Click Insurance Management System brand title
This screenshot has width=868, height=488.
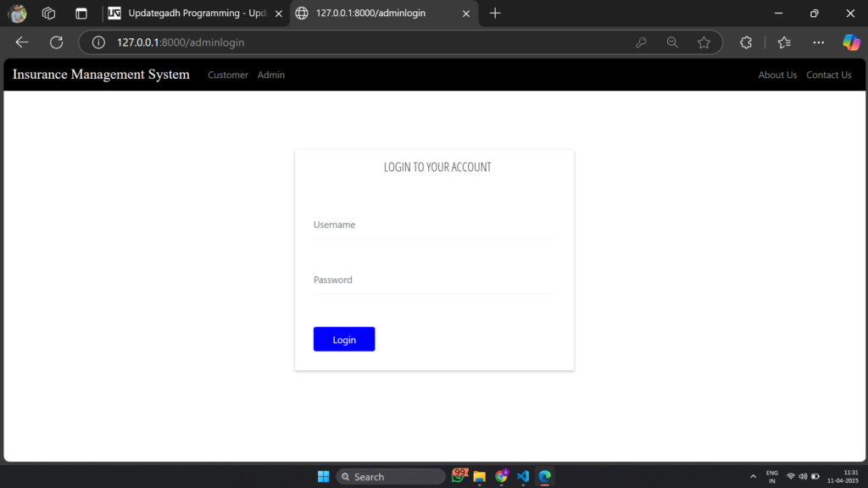pyautogui.click(x=102, y=75)
